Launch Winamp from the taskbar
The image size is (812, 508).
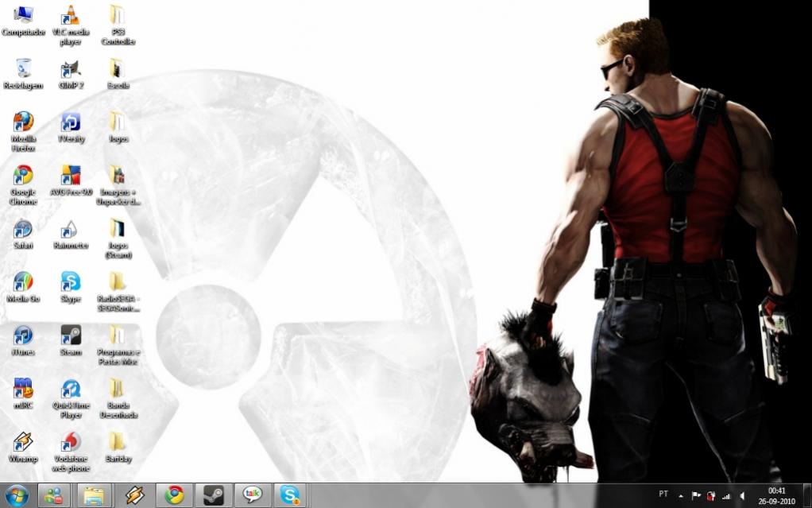(x=134, y=496)
